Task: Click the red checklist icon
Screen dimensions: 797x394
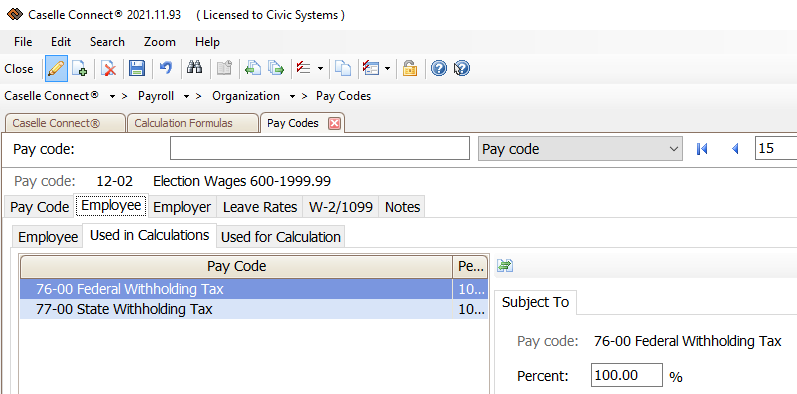Action: (x=303, y=68)
